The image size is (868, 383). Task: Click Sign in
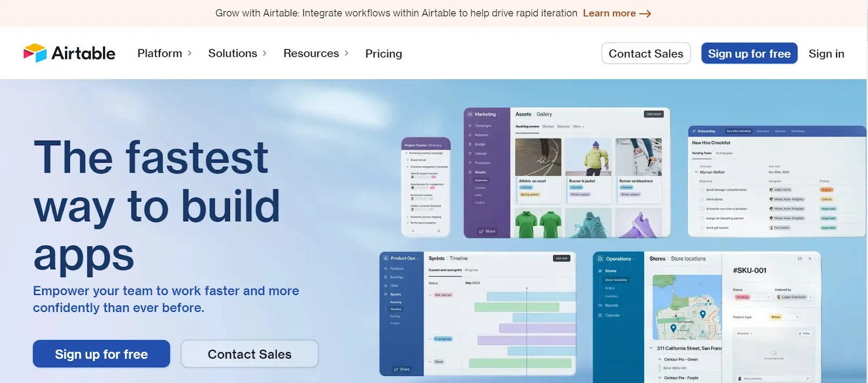pyautogui.click(x=826, y=53)
